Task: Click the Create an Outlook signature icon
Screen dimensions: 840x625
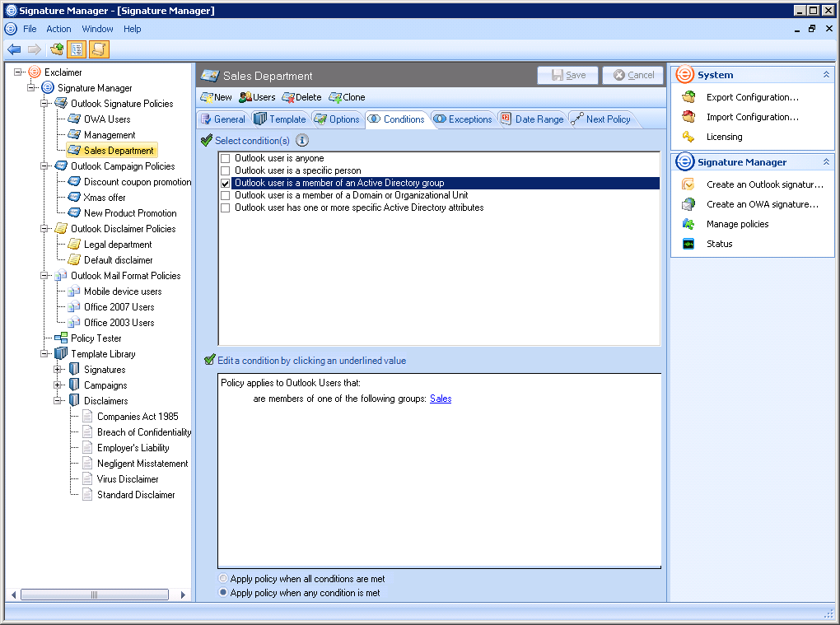Action: click(x=688, y=184)
